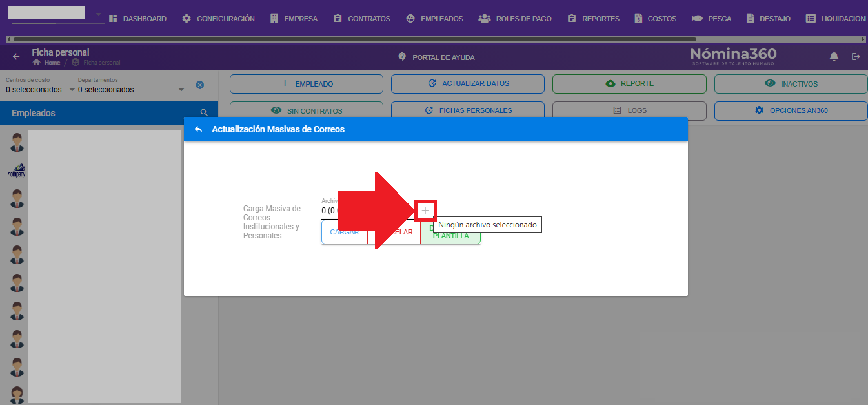868x405 pixels.
Task: Click the CARGAR button
Action: (344, 232)
